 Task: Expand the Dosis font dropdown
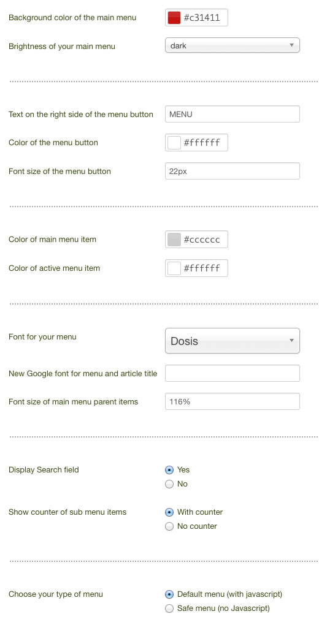(233, 341)
